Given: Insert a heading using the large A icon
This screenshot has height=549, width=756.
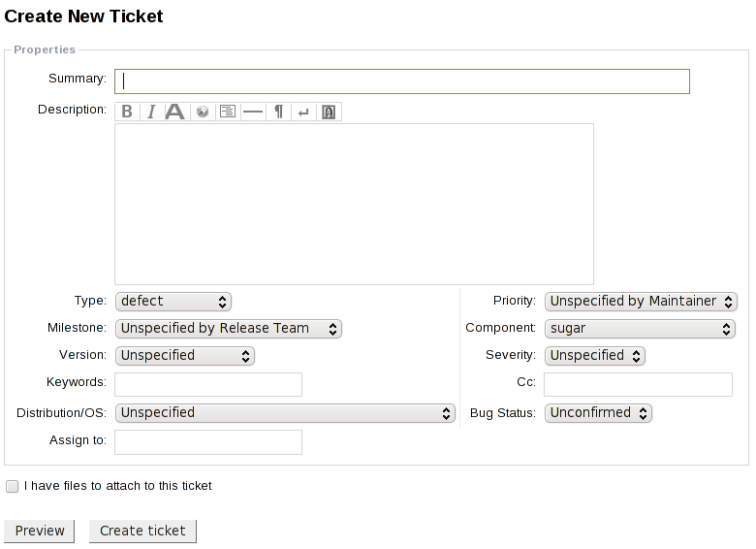Looking at the screenshot, I should tap(175, 112).
